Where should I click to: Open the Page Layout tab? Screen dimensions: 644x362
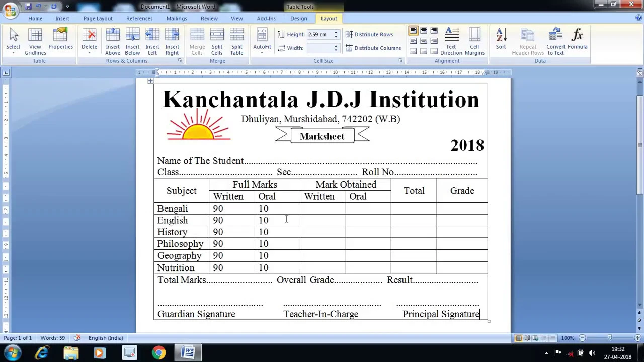coord(98,18)
